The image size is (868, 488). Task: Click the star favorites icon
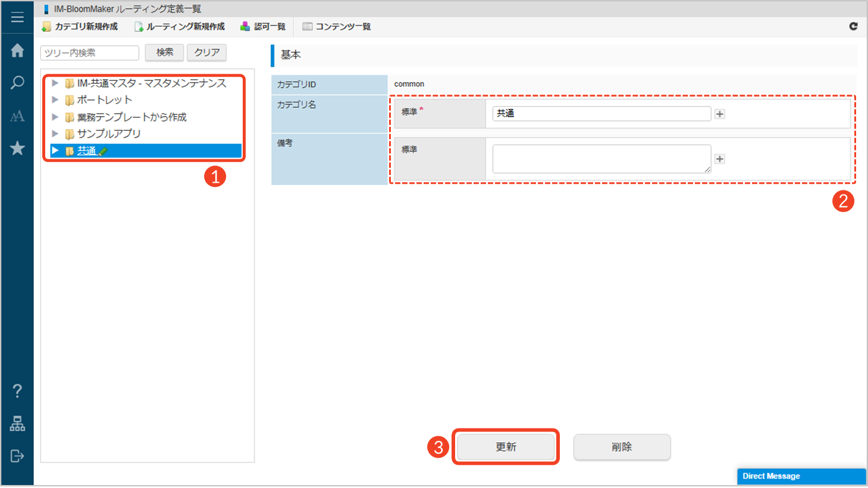click(17, 148)
